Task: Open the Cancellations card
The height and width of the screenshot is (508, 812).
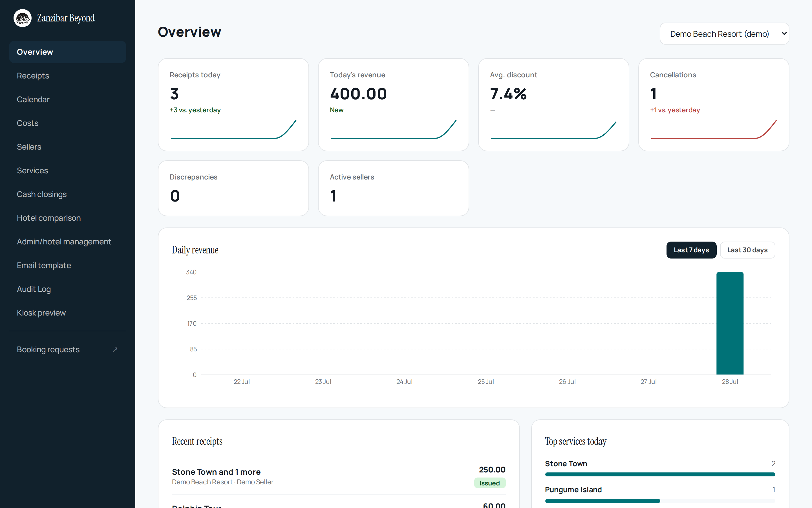Action: point(713,105)
